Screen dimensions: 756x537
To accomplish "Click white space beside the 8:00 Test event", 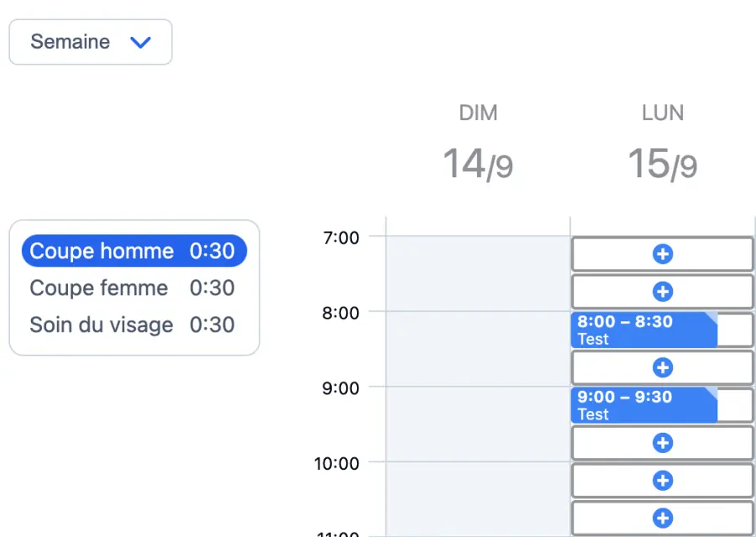I will click(x=736, y=330).
